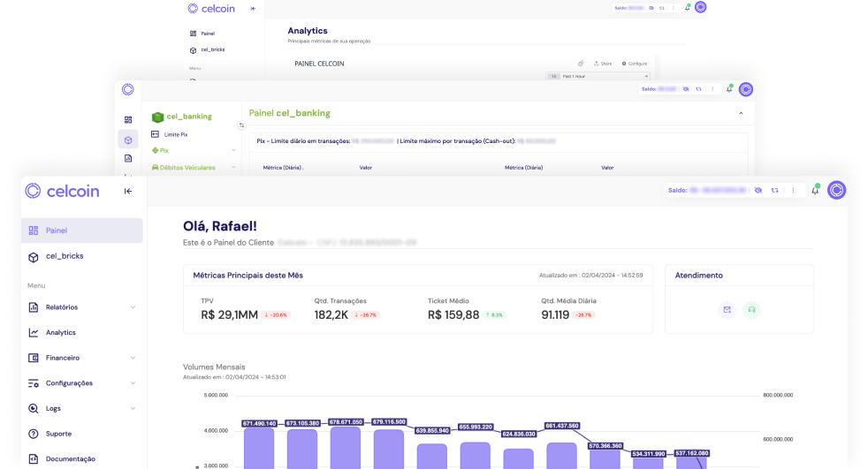Click the dashboard grid icon in cel_banking rail
The image size is (868, 469).
[128, 120]
